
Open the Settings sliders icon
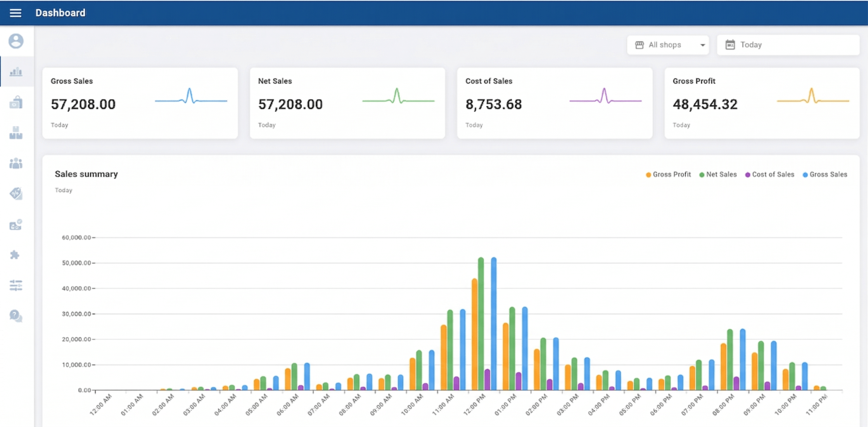tap(15, 286)
